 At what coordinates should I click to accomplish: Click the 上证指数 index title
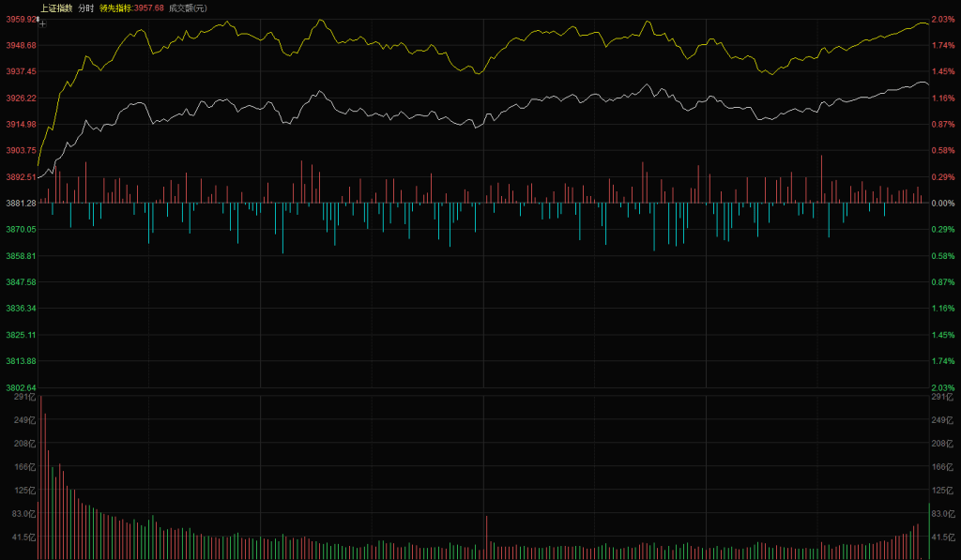point(55,8)
